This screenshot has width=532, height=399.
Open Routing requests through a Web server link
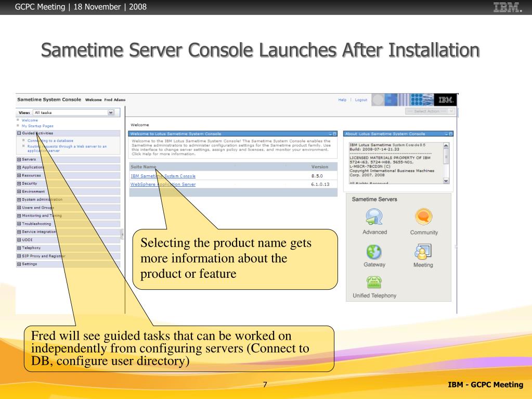pyautogui.click(x=67, y=149)
